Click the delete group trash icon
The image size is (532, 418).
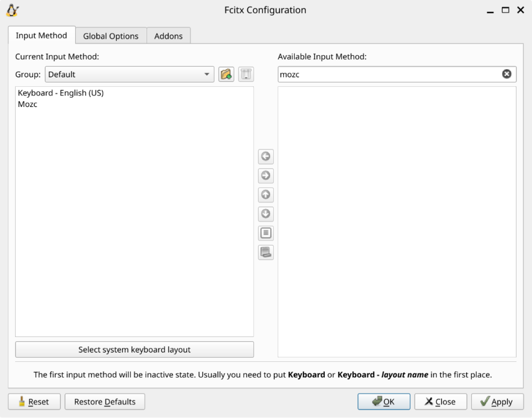[246, 74]
